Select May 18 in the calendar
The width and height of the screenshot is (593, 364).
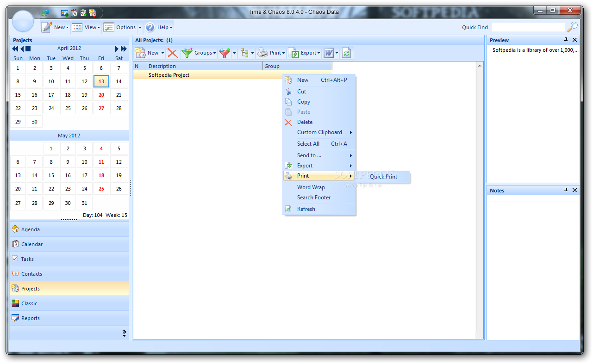click(x=101, y=175)
